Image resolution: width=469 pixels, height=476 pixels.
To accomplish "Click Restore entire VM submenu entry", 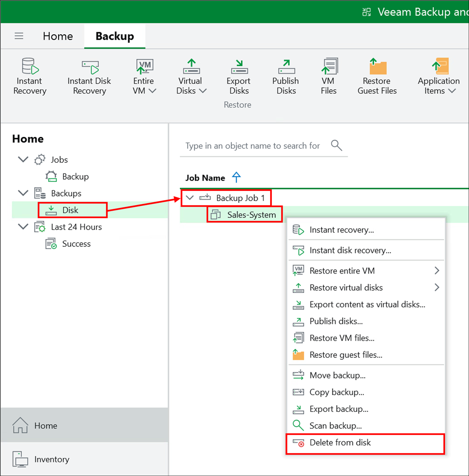I will (x=342, y=271).
